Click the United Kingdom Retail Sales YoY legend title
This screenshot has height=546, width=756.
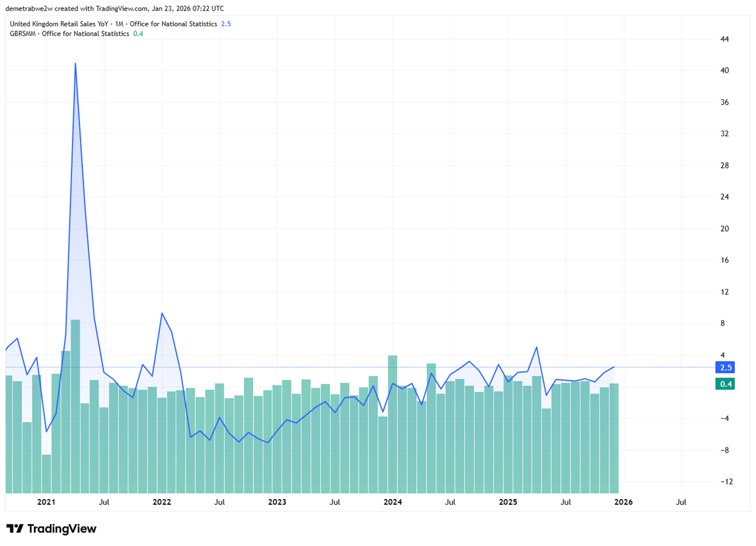pyautogui.click(x=113, y=24)
